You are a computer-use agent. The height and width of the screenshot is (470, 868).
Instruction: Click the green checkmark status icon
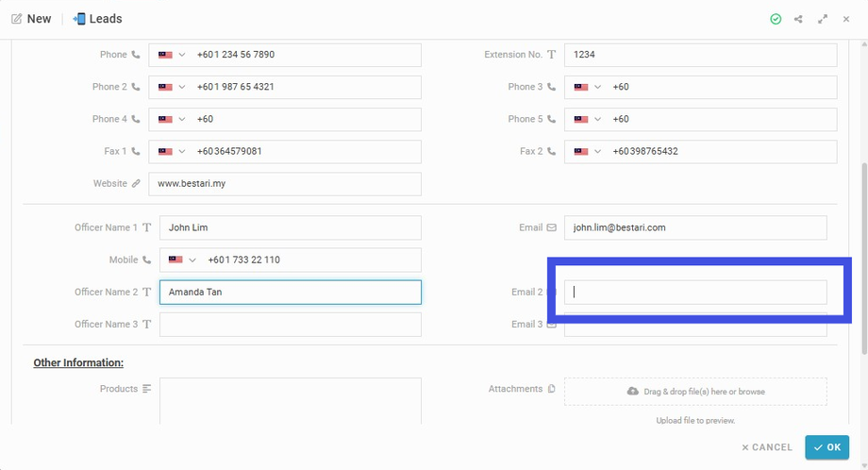pyautogui.click(x=776, y=19)
